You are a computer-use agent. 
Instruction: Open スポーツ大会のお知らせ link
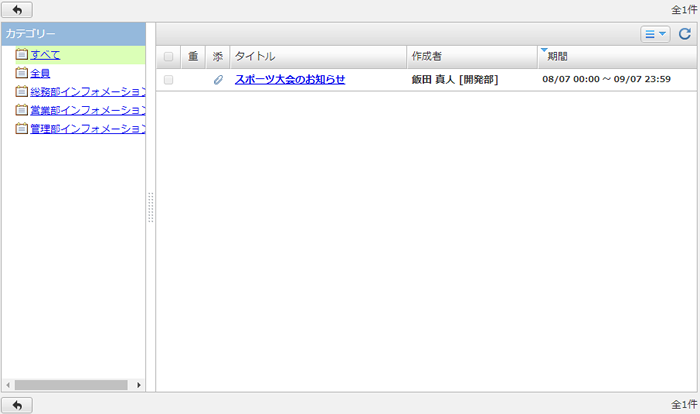pyautogui.click(x=290, y=79)
